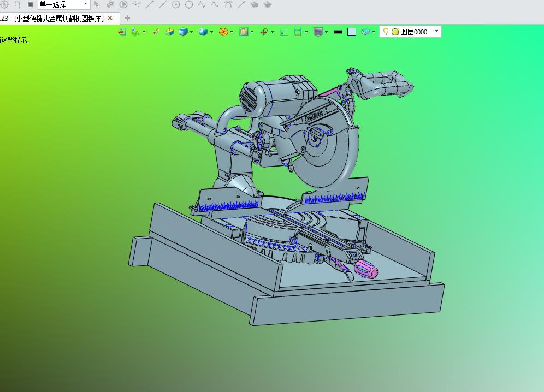
Task: Click the arrow pointer pick tool icon
Action: click(x=97, y=4)
